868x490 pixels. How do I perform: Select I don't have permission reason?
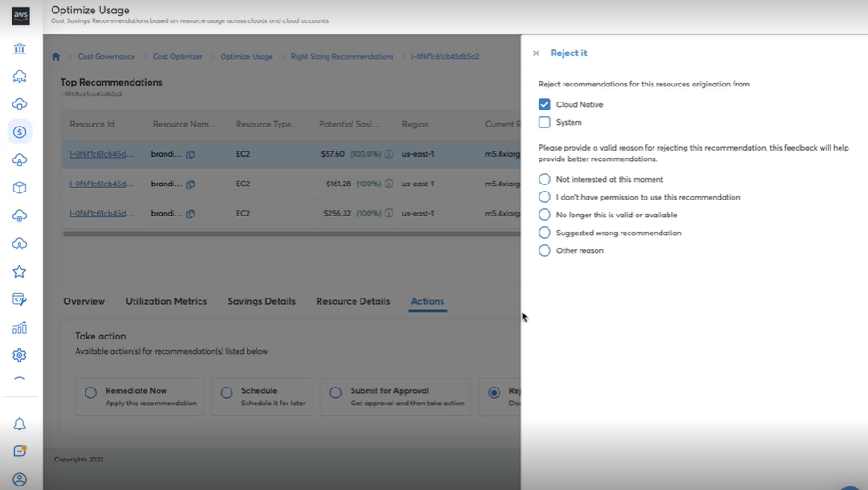(x=545, y=197)
